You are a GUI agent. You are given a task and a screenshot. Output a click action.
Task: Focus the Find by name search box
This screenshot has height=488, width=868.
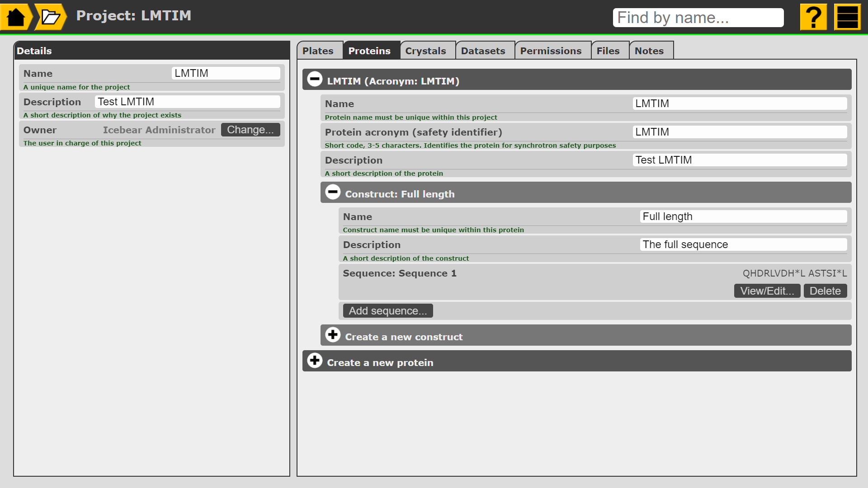(698, 18)
